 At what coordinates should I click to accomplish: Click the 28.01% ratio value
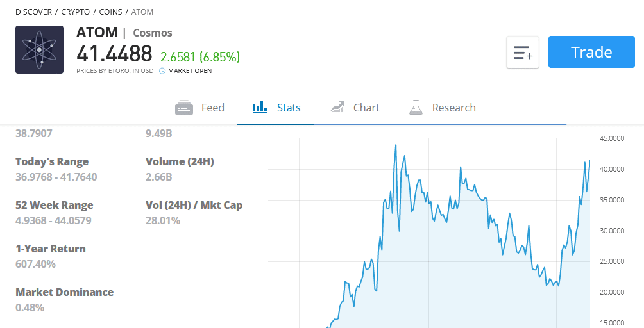tap(163, 220)
